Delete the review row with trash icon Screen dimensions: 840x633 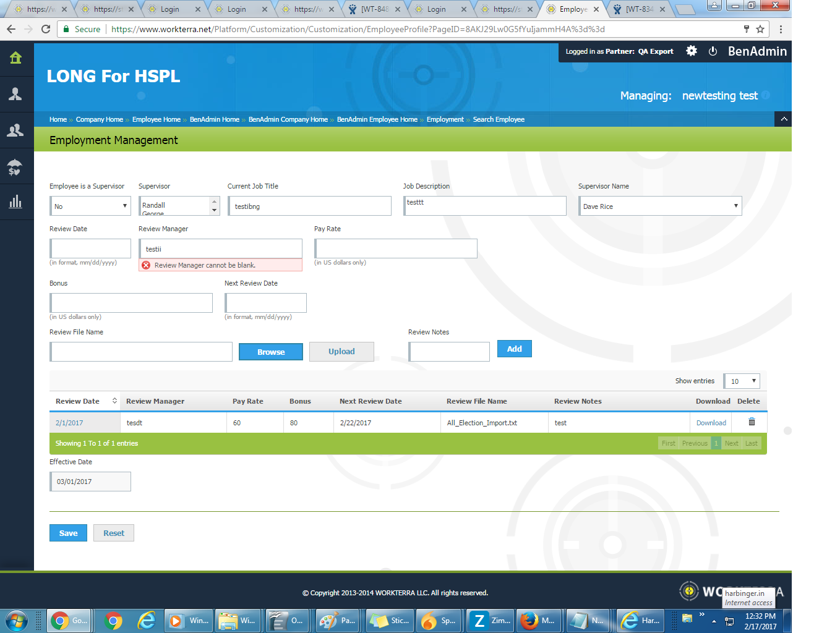click(x=752, y=422)
